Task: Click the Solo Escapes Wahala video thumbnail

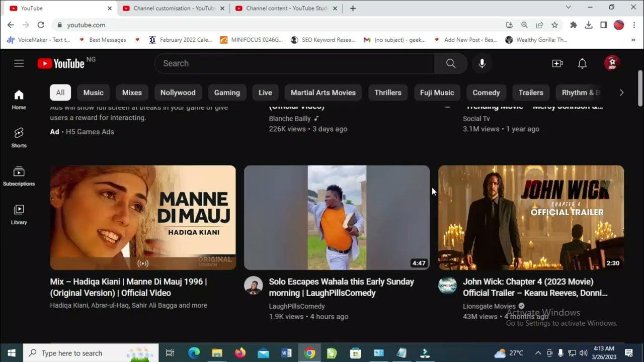Action: click(x=337, y=218)
